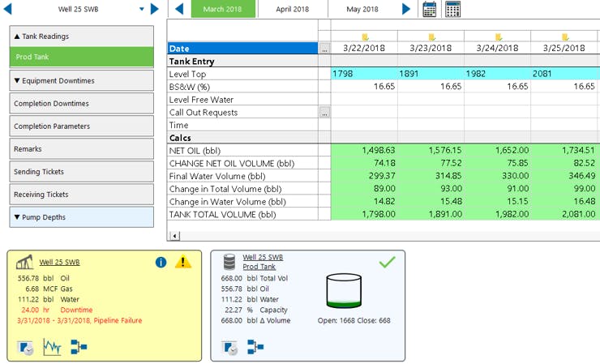The width and height of the screenshot is (600, 364).
Task: Click note flag icon above 3/23/2018
Action: click(x=431, y=36)
